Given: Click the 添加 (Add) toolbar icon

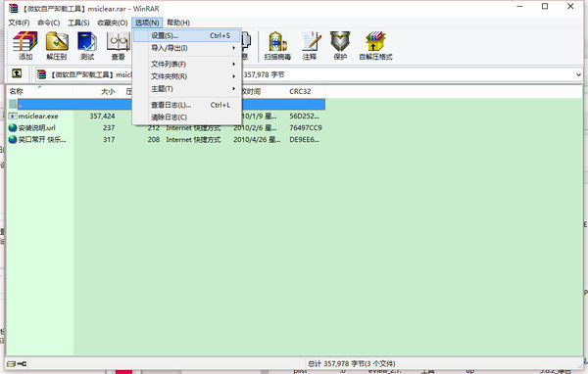Looking at the screenshot, I should pos(25,46).
